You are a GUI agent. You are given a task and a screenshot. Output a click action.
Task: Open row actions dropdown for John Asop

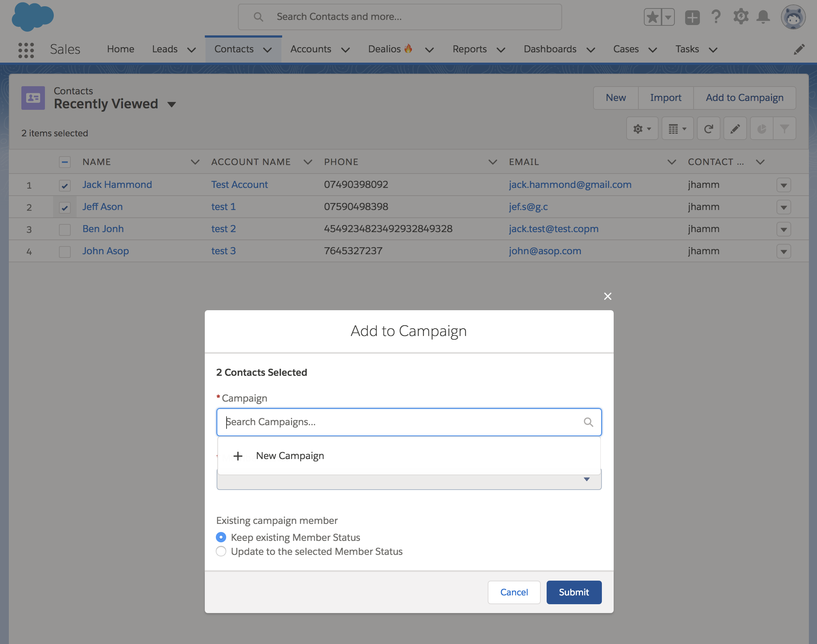783,252
